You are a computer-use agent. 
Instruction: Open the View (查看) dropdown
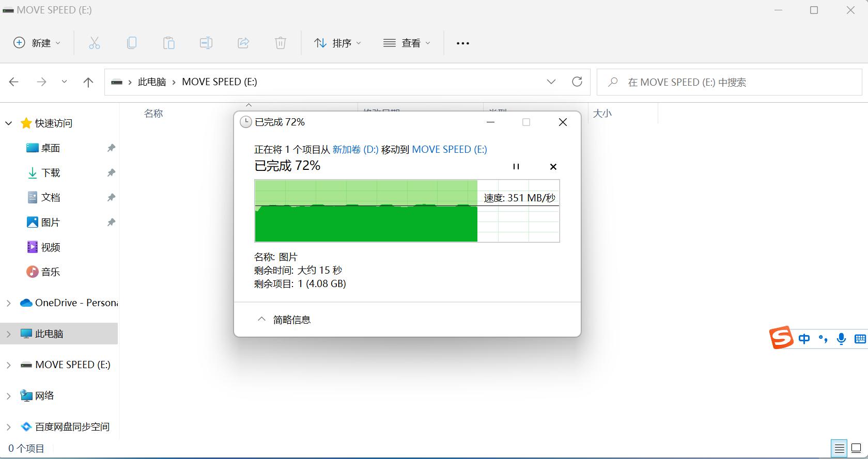click(407, 43)
